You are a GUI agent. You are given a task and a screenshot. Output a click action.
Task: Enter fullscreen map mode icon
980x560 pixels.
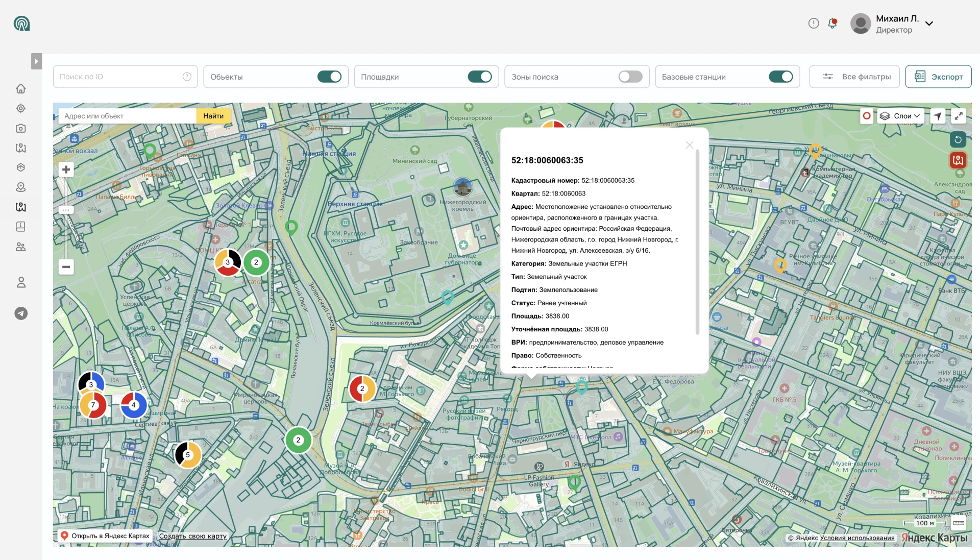tap(959, 116)
